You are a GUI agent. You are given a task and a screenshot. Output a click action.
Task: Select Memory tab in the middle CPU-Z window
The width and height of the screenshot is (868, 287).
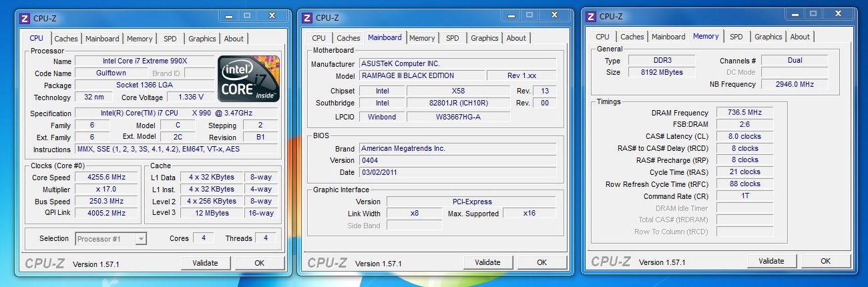pyautogui.click(x=422, y=38)
